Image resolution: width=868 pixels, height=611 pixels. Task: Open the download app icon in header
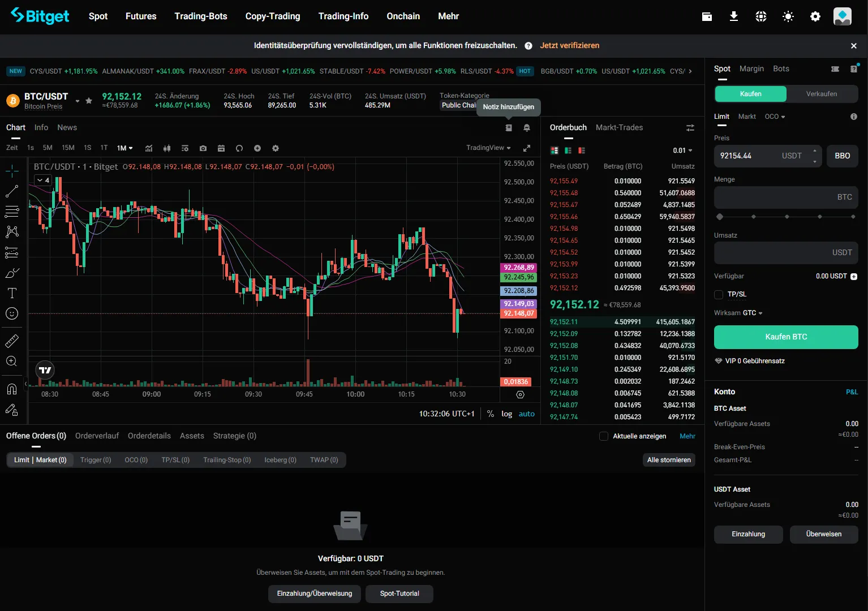pos(734,16)
